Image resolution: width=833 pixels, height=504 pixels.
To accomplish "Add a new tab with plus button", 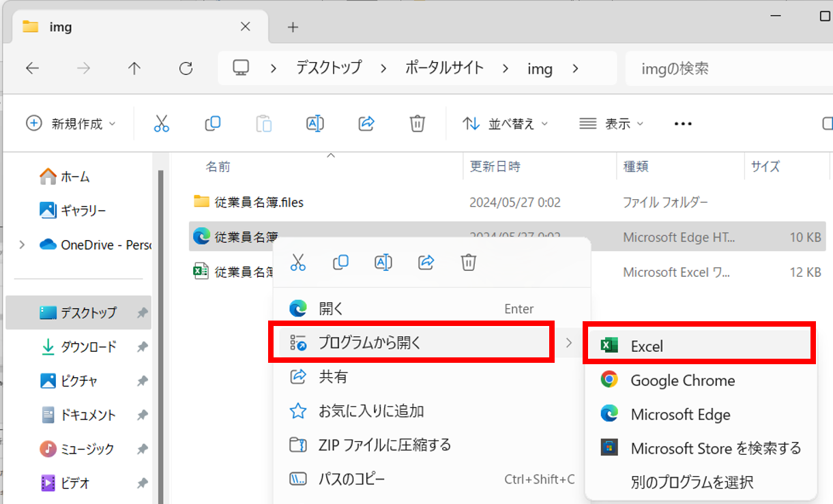I will pos(293,27).
